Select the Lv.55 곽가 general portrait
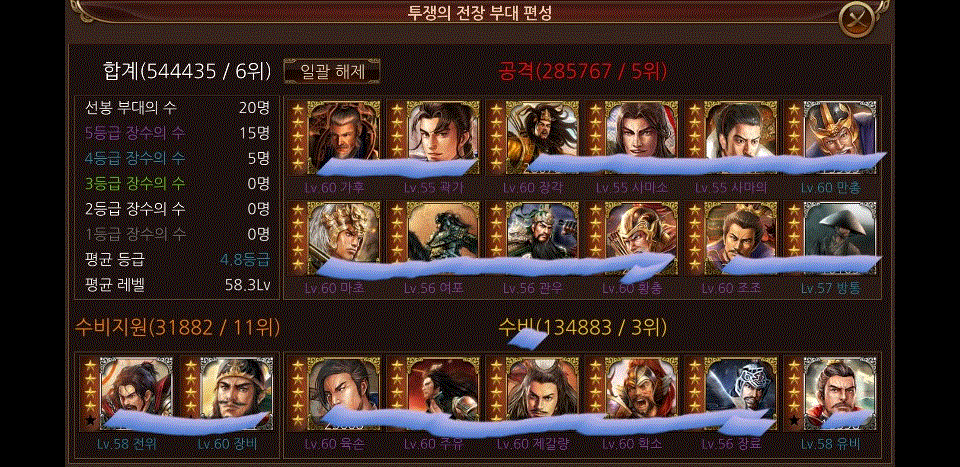Screen dimensions: 960x467 point(434,138)
